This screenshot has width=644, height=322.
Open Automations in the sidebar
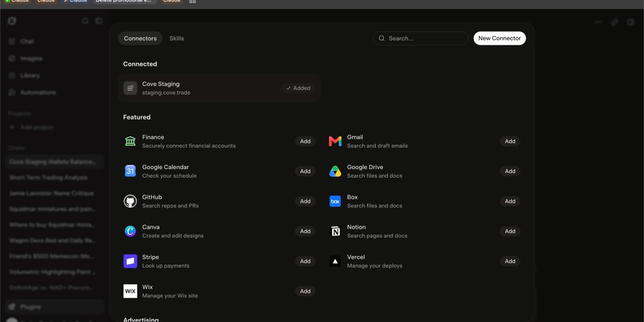click(x=38, y=93)
